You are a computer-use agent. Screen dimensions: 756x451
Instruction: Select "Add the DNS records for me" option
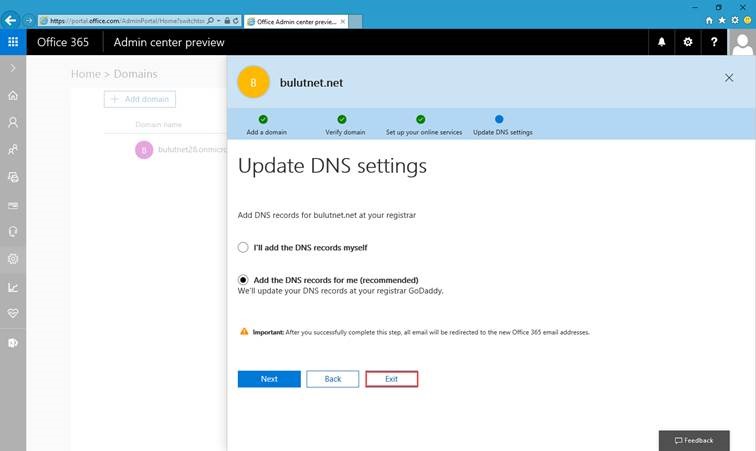point(243,280)
